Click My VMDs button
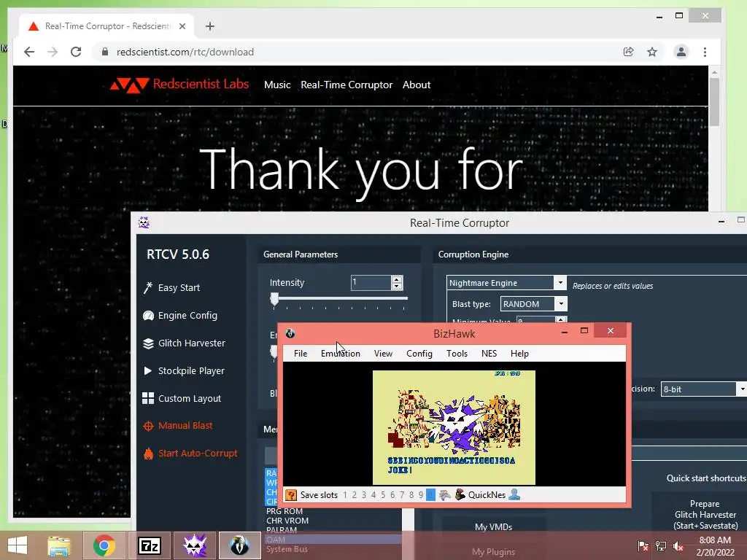The height and width of the screenshot is (560, 747). 494,526
